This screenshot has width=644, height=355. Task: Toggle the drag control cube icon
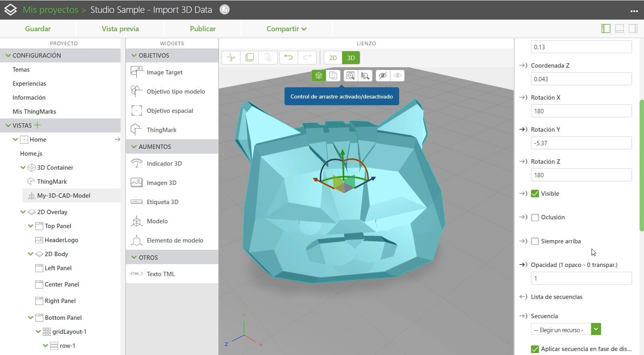pos(319,76)
